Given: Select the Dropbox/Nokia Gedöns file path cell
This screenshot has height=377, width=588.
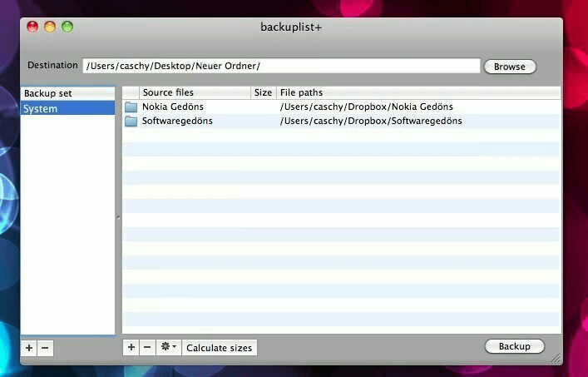Looking at the screenshot, I should pyautogui.click(x=366, y=107).
